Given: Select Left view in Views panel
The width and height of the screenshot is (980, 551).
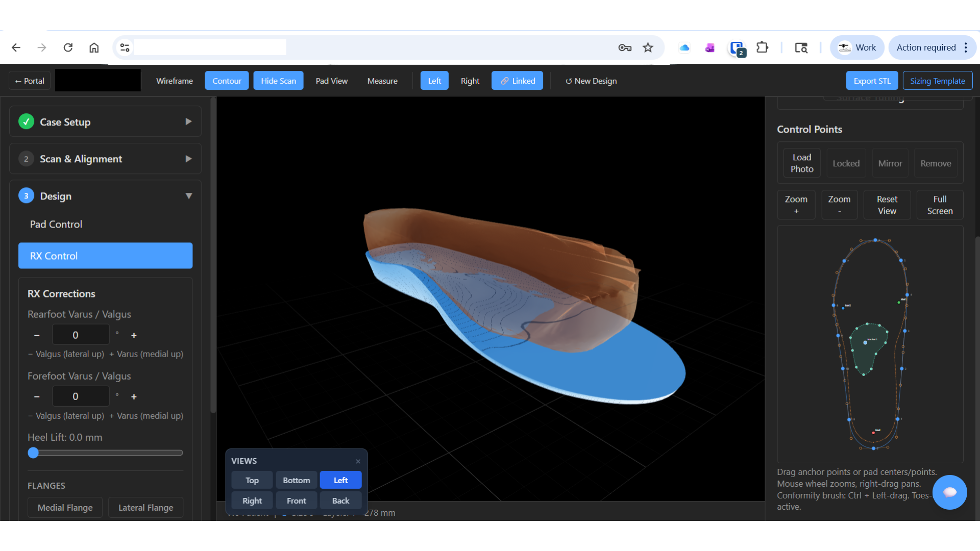Looking at the screenshot, I should click(x=341, y=480).
